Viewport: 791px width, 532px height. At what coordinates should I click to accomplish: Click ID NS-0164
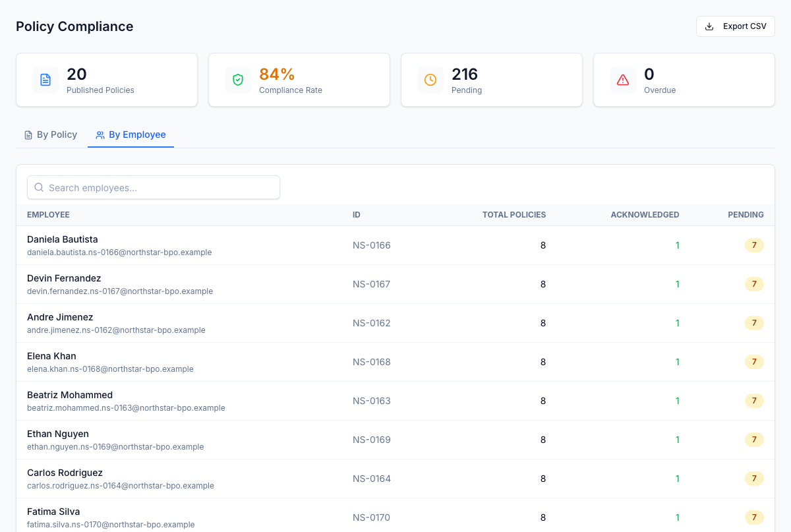click(372, 479)
